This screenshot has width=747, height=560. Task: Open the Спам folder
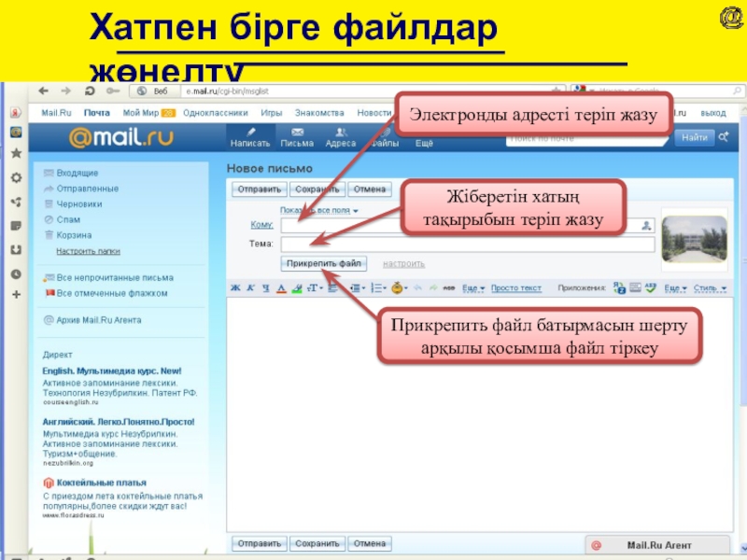68,219
